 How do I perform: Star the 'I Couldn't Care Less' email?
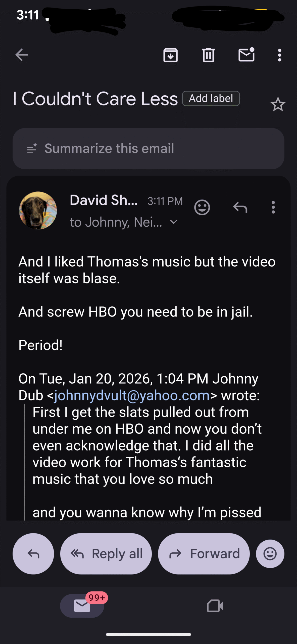click(278, 104)
